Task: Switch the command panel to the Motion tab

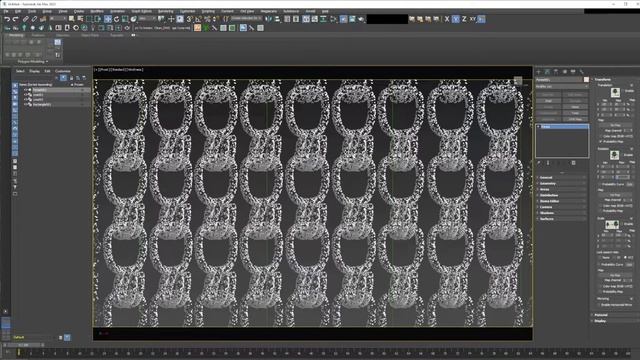Action: click(x=565, y=71)
